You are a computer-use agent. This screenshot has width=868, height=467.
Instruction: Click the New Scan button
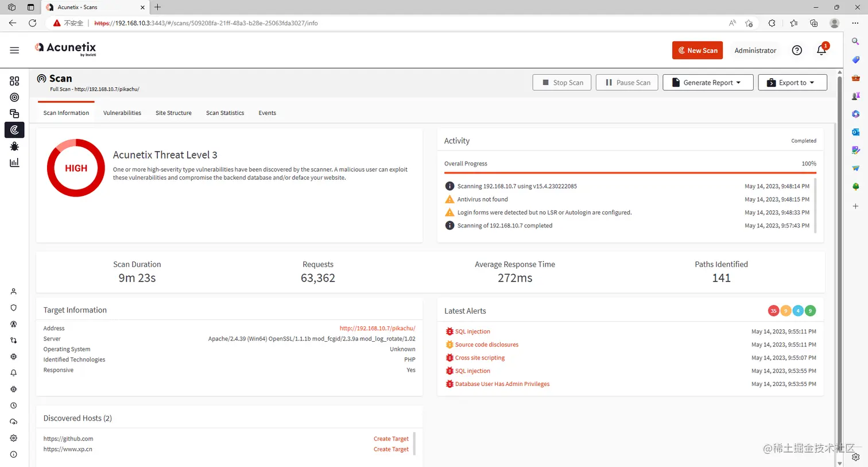(x=697, y=50)
